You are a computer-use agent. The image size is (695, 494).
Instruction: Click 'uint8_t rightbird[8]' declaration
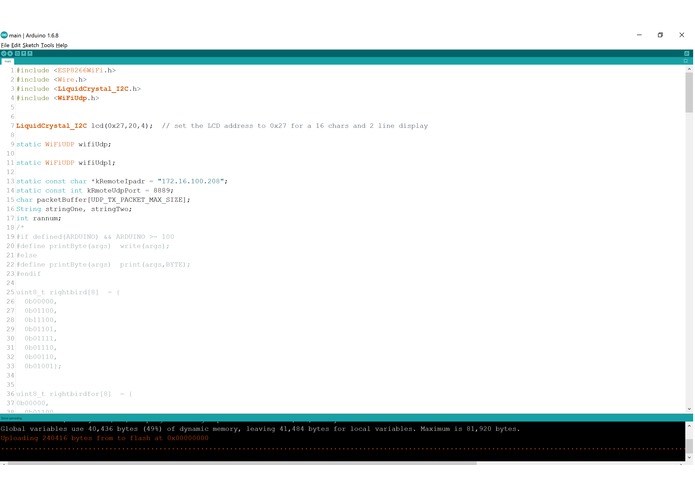point(68,292)
